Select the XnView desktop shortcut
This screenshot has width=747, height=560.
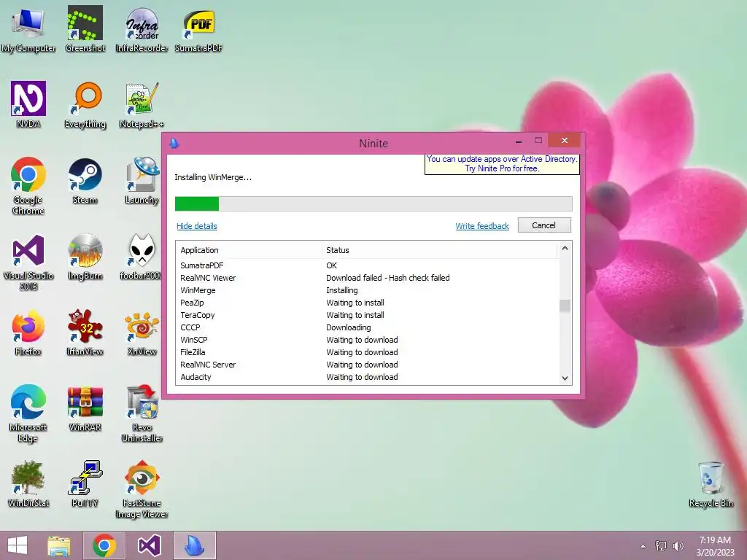[142, 332]
